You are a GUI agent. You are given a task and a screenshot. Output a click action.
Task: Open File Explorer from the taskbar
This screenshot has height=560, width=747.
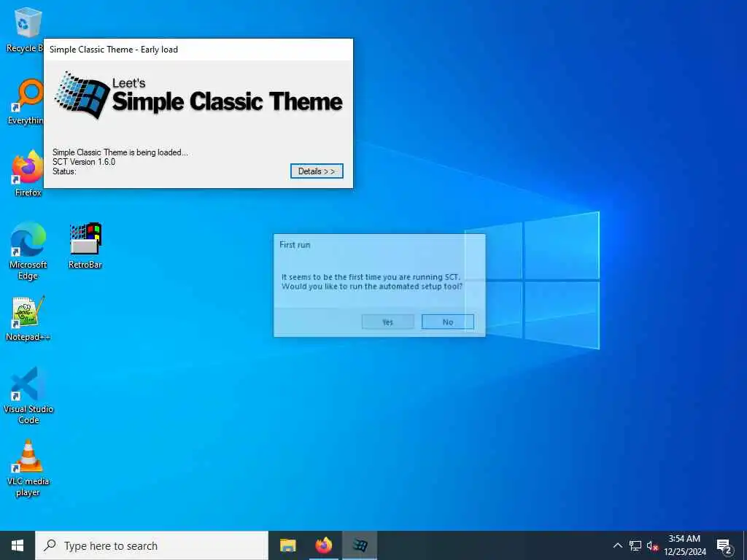point(287,545)
